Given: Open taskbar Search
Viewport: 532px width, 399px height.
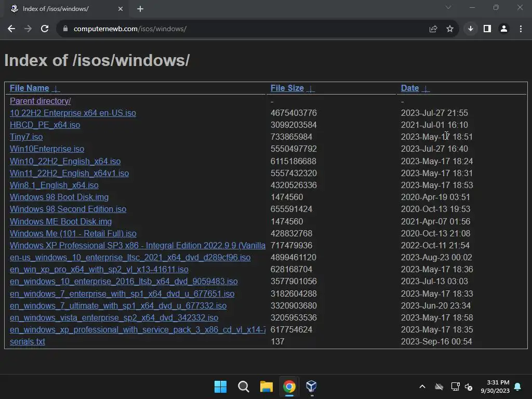Looking at the screenshot, I should pyautogui.click(x=244, y=387).
